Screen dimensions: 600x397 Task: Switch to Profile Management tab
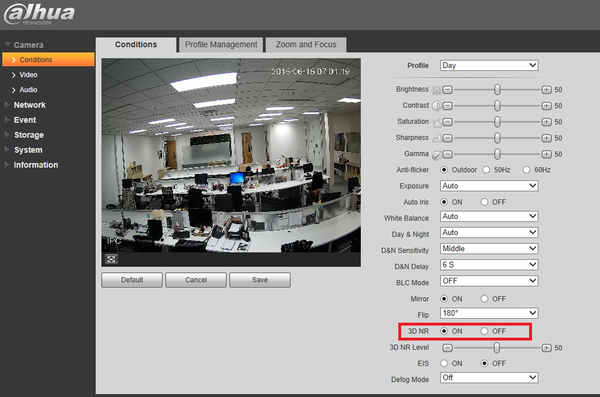[221, 45]
